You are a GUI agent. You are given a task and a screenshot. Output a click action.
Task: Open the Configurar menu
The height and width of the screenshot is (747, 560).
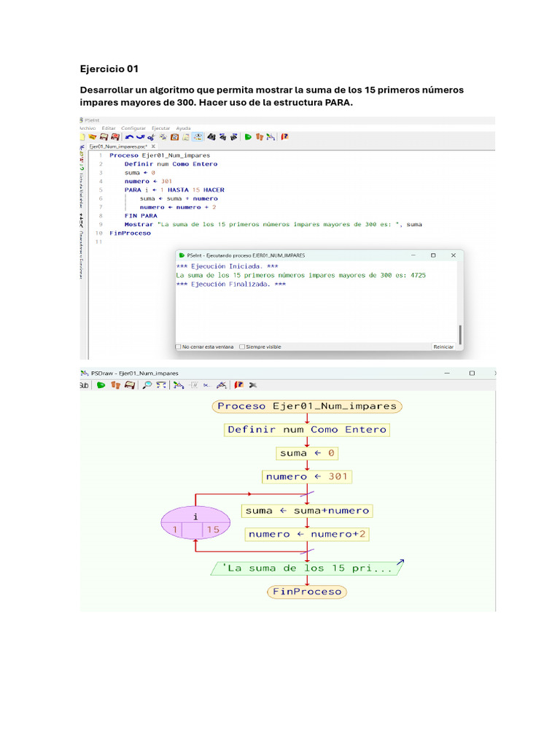(133, 128)
